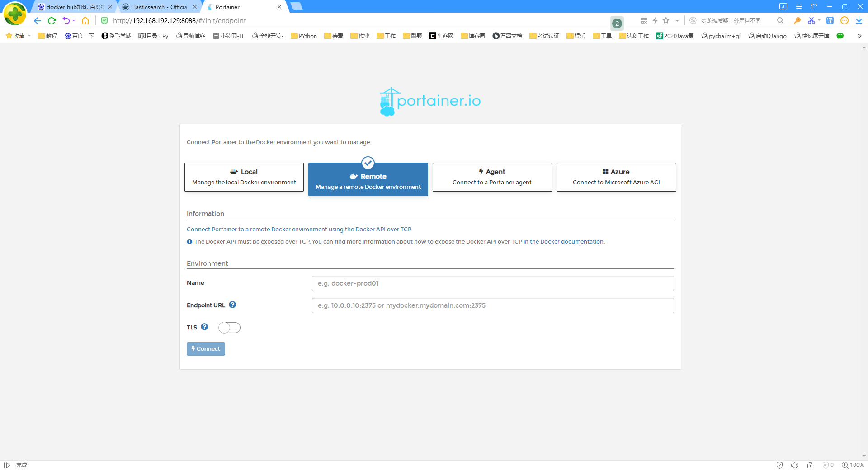This screenshot has width=868, height=470.
Task: Open the translate extension icon
Action: tap(830, 21)
